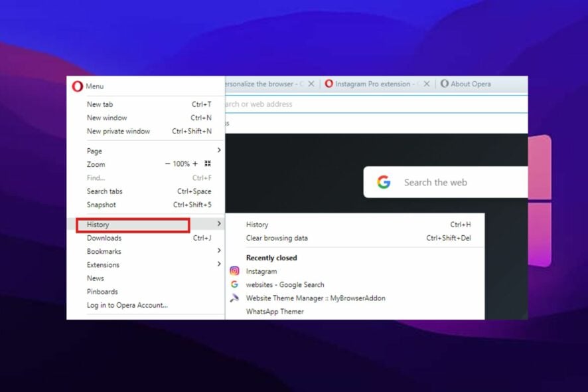Screen dimensions: 588x392
Task: Close the personalize the browser tab
Action: coord(311,84)
